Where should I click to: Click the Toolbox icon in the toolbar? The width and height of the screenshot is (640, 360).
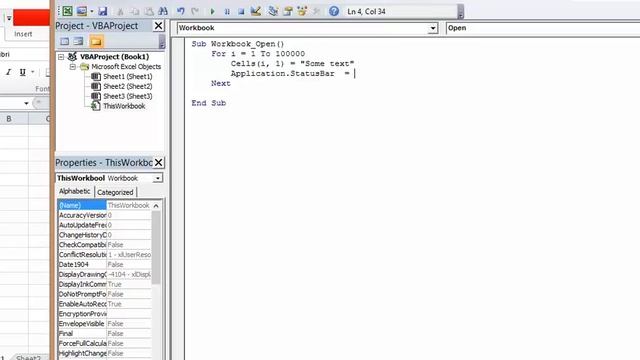(x=316, y=11)
